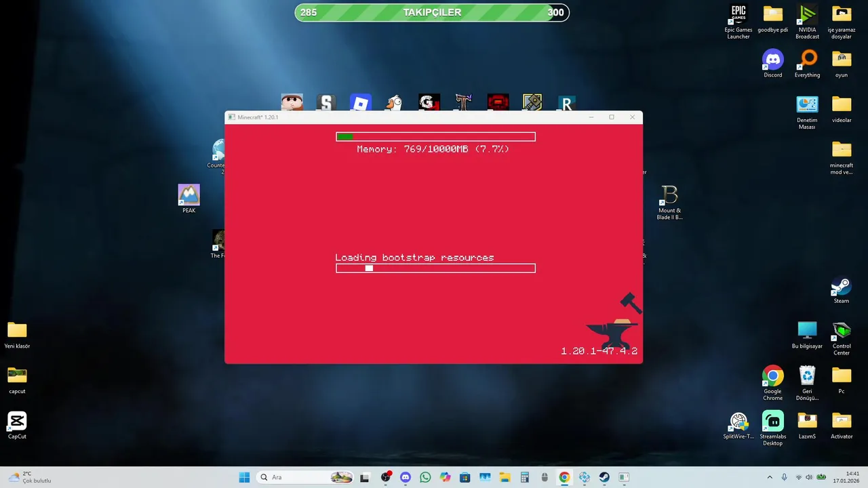This screenshot has width=868, height=488.
Task: Open minecraft mod ve... folder
Action: point(842,157)
